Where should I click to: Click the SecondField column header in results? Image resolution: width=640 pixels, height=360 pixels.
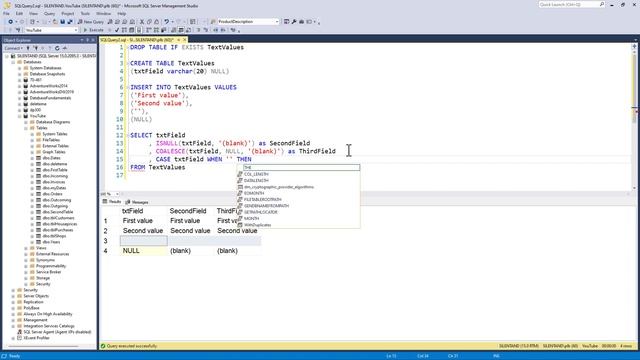[x=191, y=211]
